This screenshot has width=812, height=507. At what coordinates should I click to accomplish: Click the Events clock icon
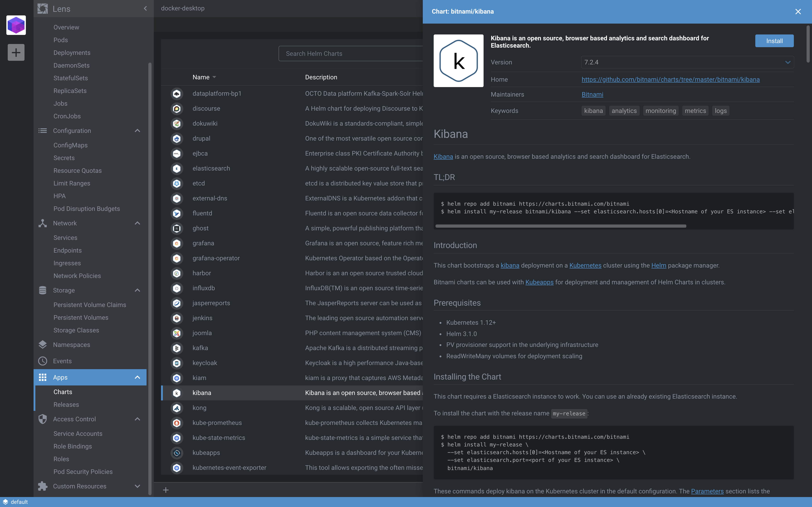click(x=43, y=361)
